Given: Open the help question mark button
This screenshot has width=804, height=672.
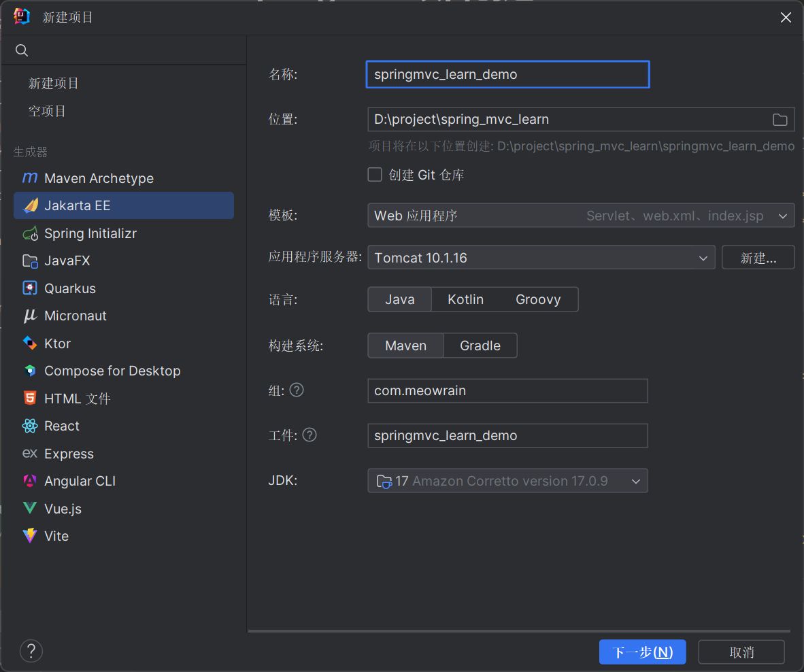Looking at the screenshot, I should tap(31, 651).
